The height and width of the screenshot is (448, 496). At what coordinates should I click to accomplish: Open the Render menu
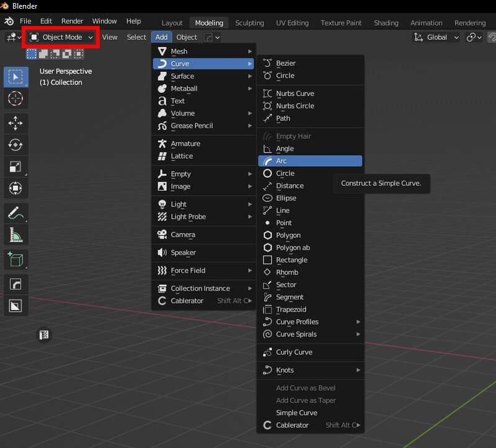pyautogui.click(x=72, y=21)
